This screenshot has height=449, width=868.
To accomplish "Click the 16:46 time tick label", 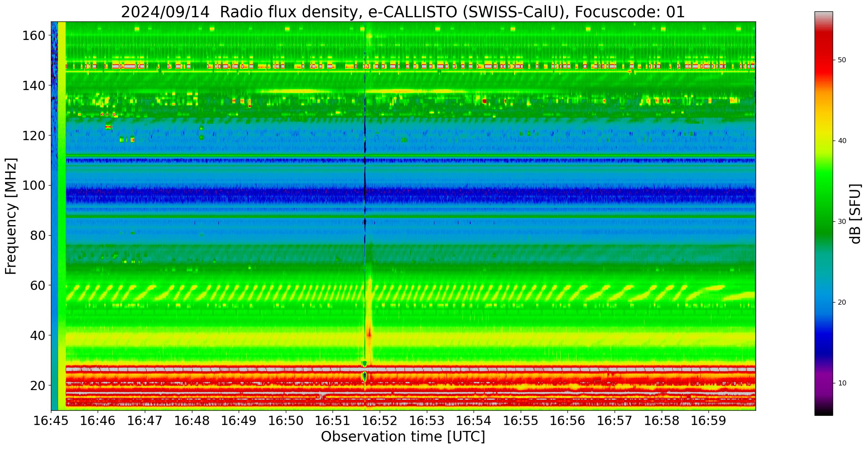I will click(98, 421).
